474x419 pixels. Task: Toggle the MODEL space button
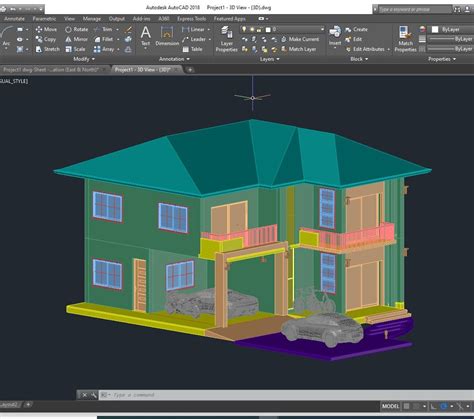390,406
